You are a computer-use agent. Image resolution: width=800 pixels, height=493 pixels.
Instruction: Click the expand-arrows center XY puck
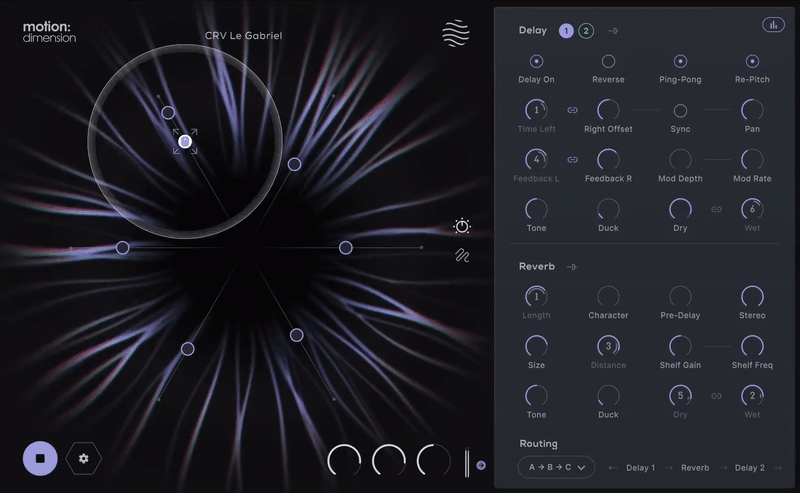[185, 141]
